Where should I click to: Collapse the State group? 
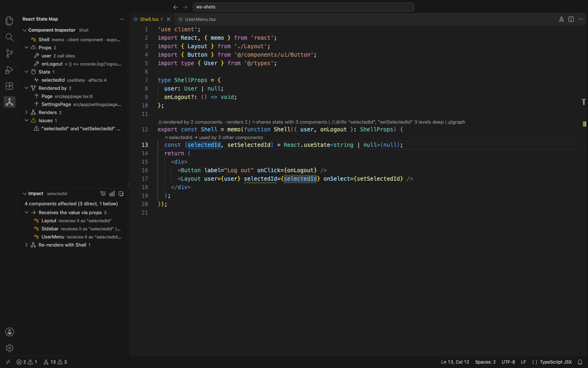26,72
